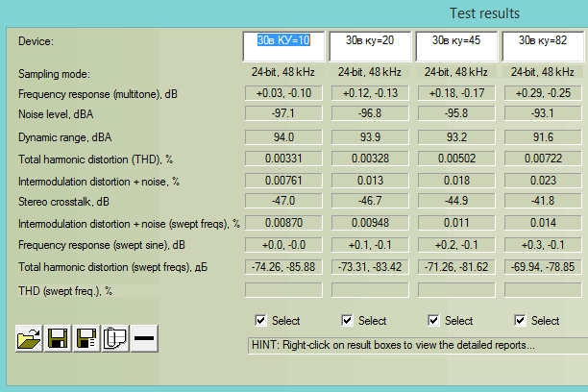Click swept IMD box 0.00870
The width and height of the screenshot is (588, 392).
[x=283, y=223]
